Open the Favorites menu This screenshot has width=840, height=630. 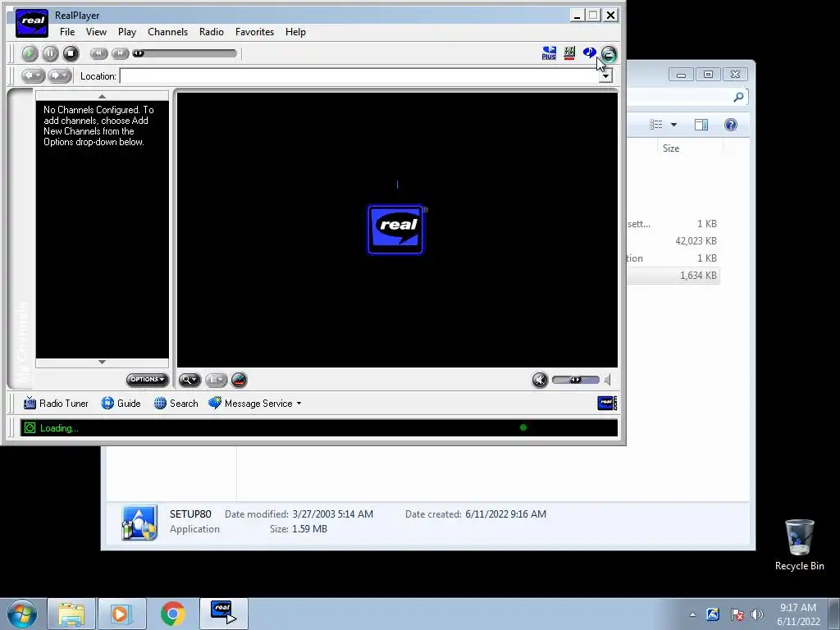(x=254, y=32)
